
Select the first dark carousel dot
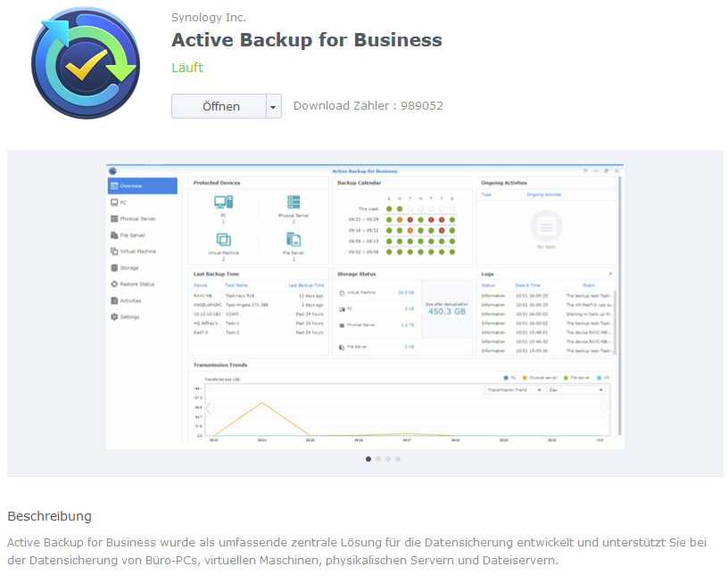pyautogui.click(x=368, y=459)
